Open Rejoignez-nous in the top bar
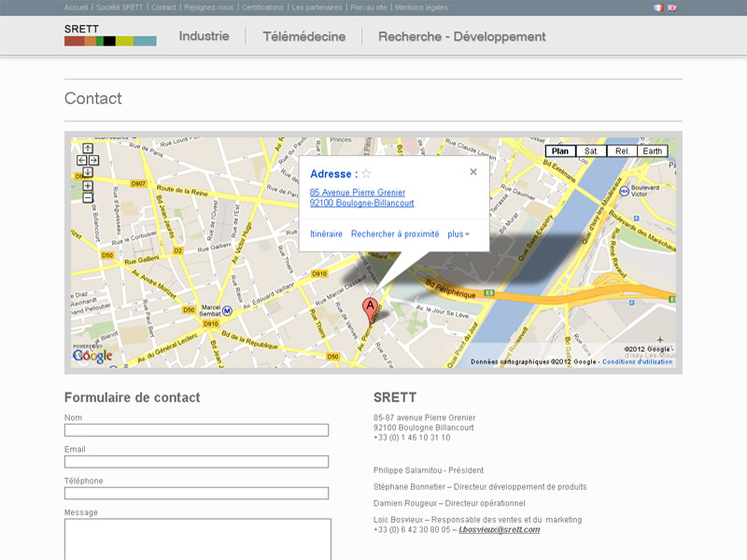The height and width of the screenshot is (560, 747). 208,7
